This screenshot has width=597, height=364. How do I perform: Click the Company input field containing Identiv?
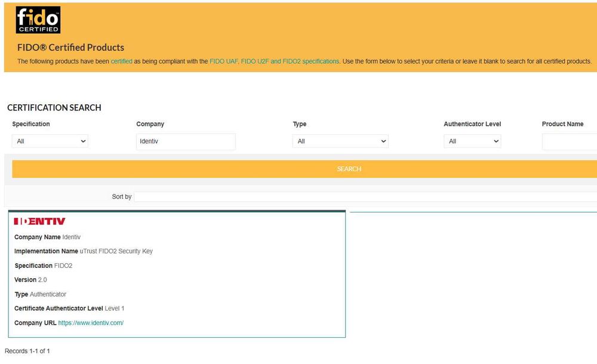[186, 141]
